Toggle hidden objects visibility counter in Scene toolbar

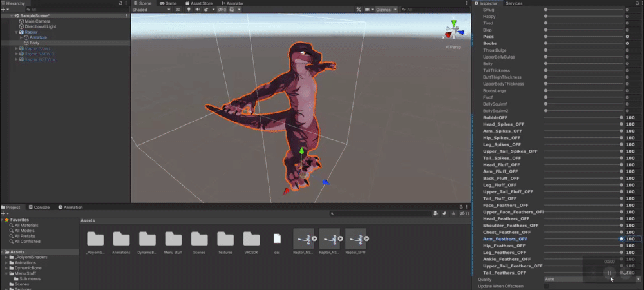click(x=222, y=10)
